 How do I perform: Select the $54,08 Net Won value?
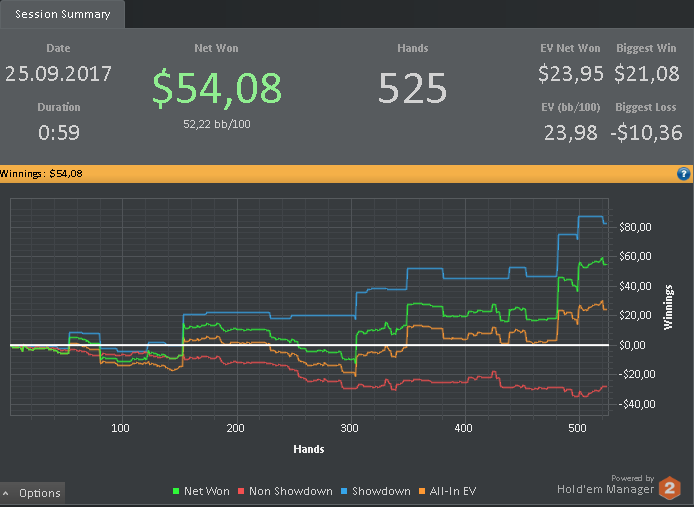pos(217,87)
